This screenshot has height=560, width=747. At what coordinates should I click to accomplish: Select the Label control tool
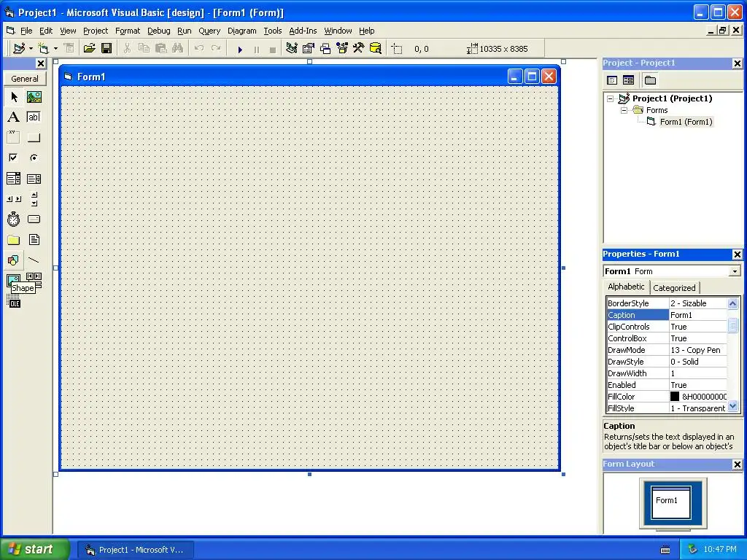click(14, 117)
